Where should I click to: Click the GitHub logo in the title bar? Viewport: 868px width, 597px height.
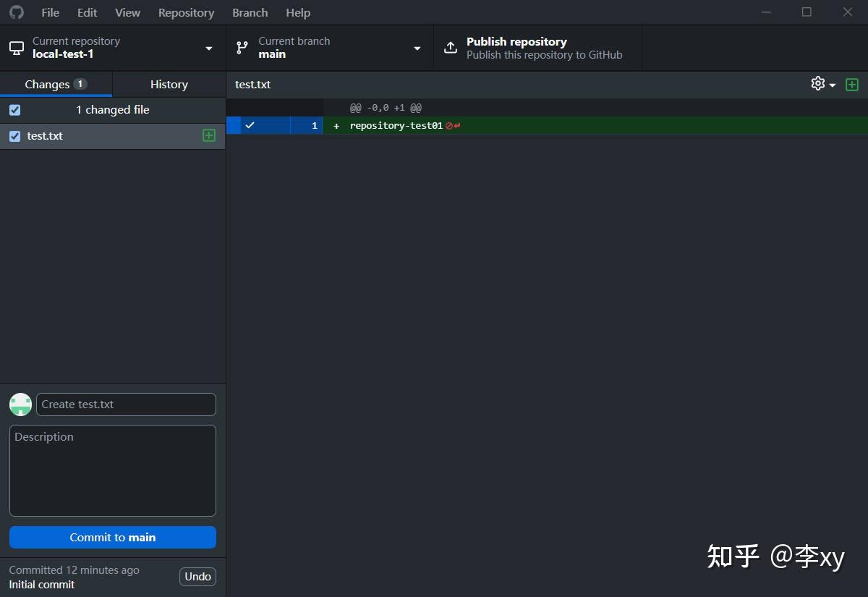pos(16,12)
